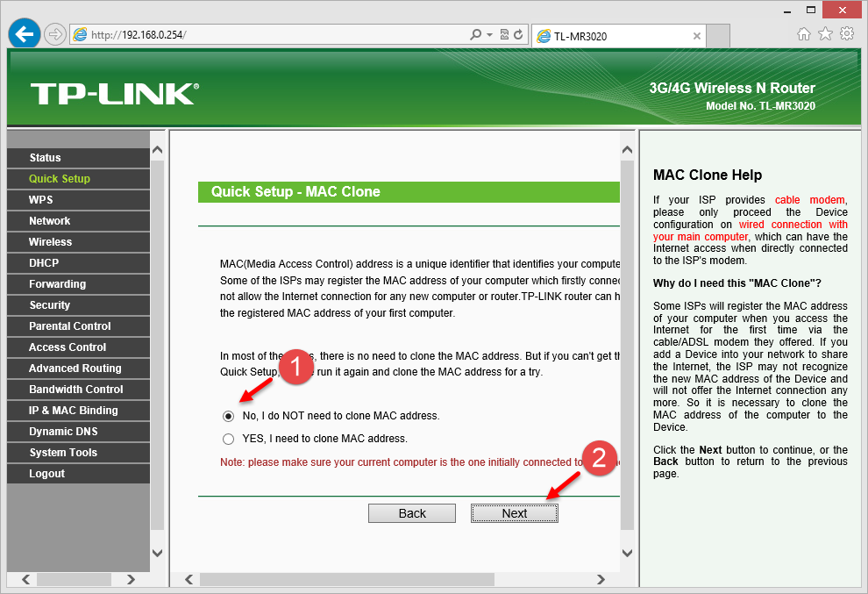Open IP & MAC Binding settings
The width and height of the screenshot is (868, 594).
point(79,410)
